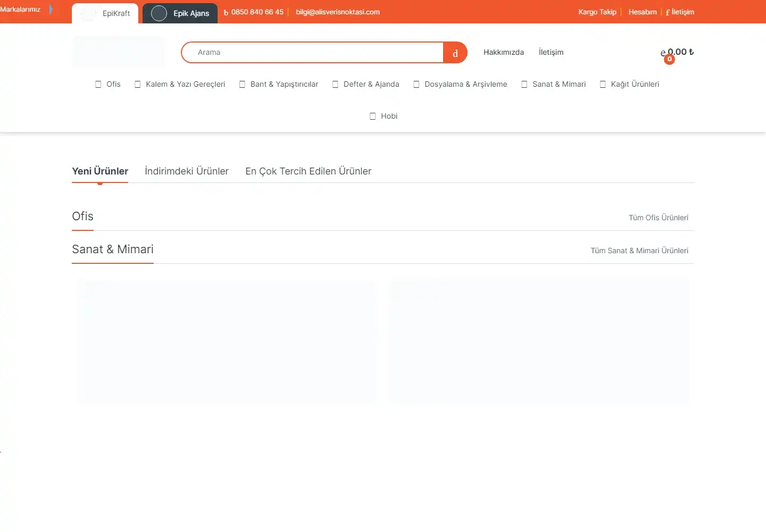Open the right product banner placeholder
The image size is (766, 532).
(539, 341)
